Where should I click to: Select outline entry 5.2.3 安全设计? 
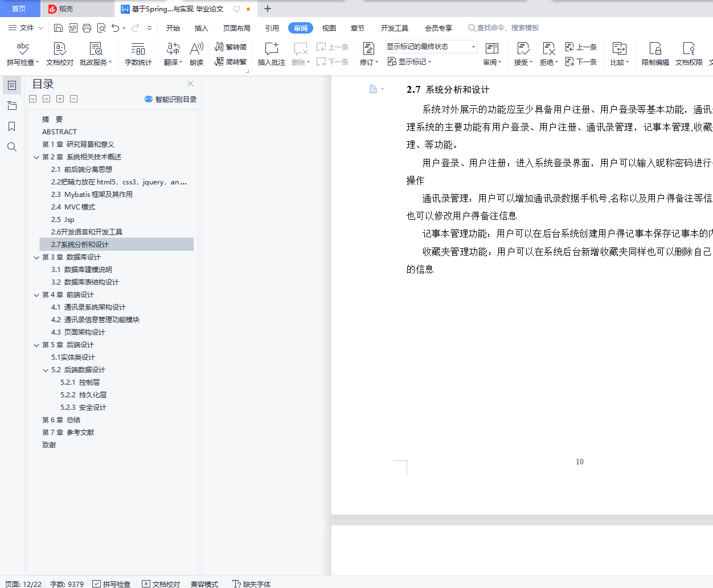click(83, 408)
